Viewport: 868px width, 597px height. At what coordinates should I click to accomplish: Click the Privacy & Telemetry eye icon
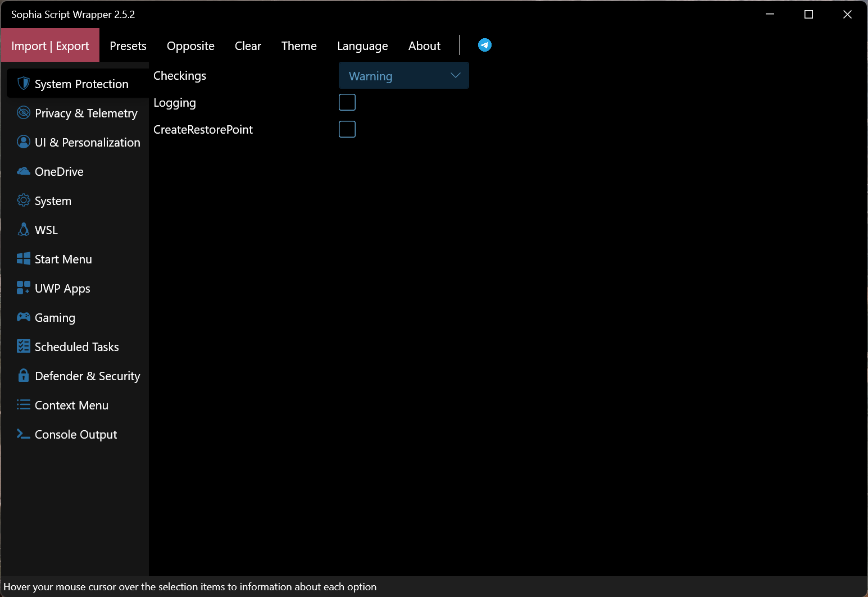pos(23,113)
